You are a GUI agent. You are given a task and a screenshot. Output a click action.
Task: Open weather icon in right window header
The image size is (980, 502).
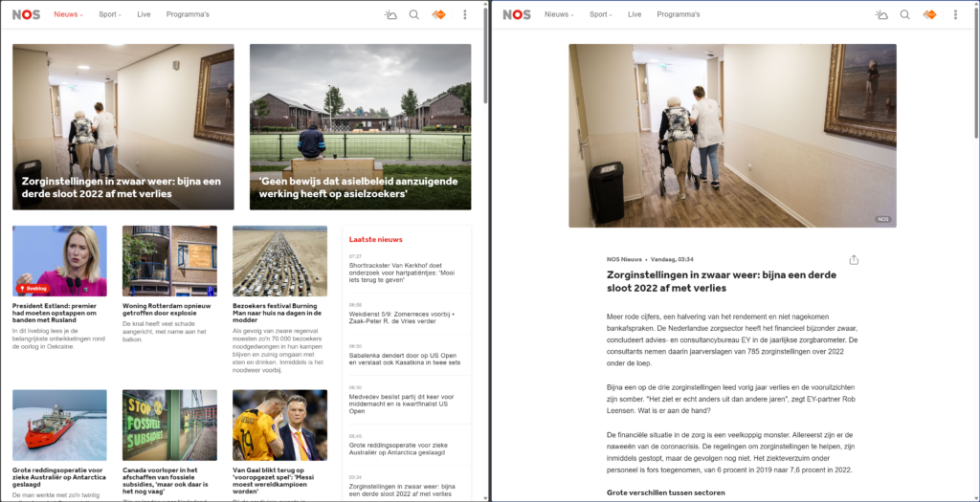[881, 14]
